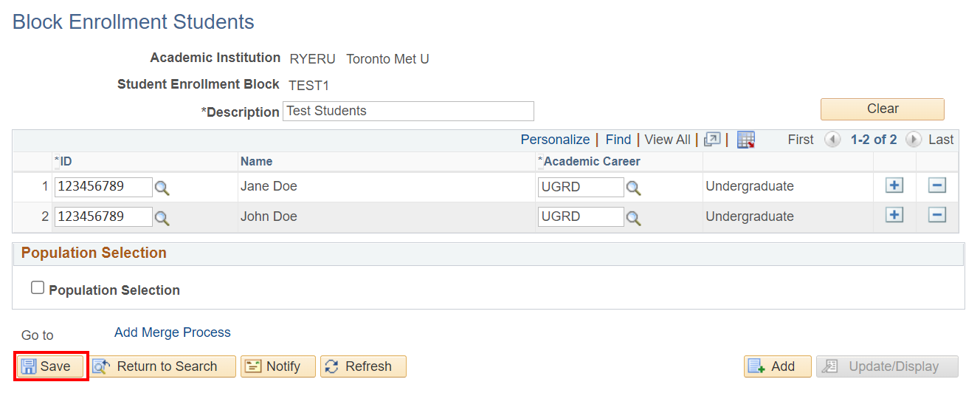Click the Clear button
The width and height of the screenshot is (980, 396).
pos(882,109)
